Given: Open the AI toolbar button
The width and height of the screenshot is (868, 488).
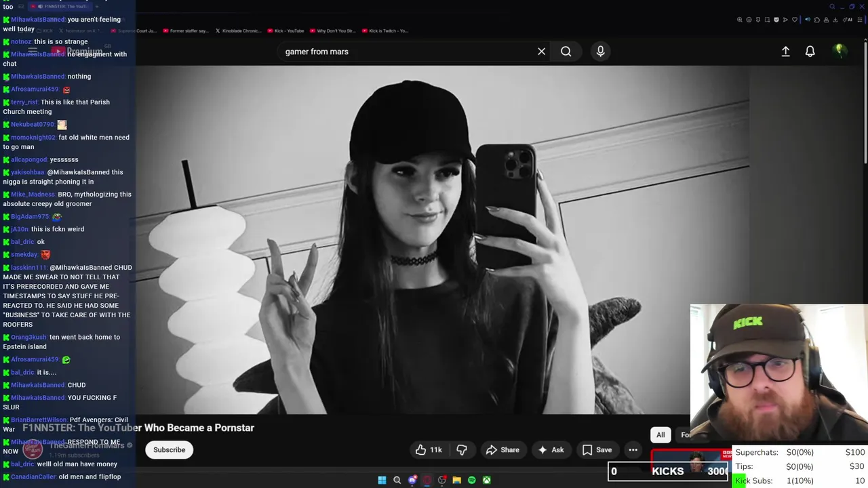Looking at the screenshot, I should tap(847, 20).
